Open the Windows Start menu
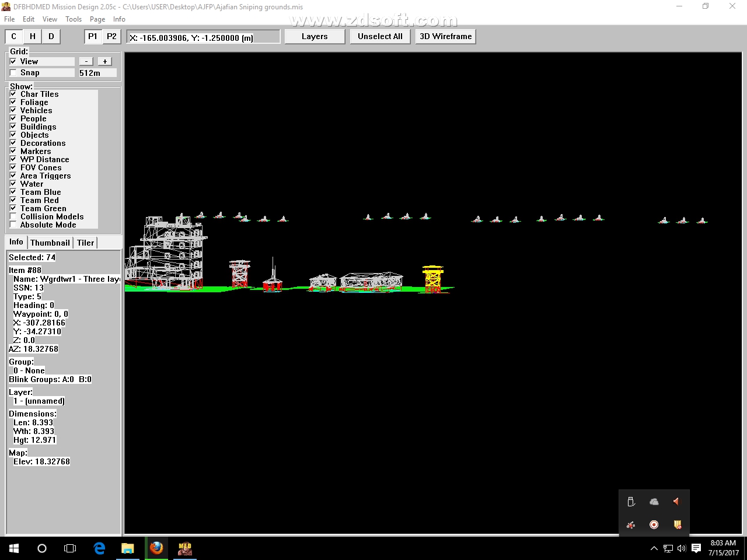The width and height of the screenshot is (747, 560). 14,548
